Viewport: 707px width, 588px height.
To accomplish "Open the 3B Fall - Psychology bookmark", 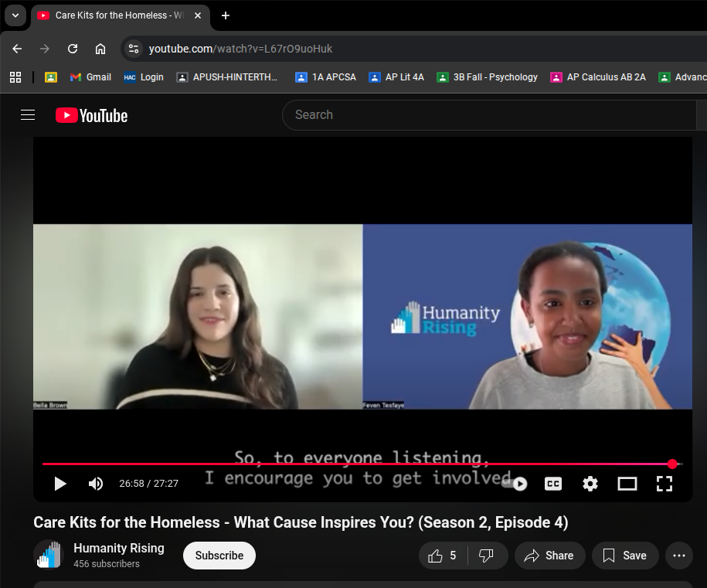I will (x=487, y=77).
